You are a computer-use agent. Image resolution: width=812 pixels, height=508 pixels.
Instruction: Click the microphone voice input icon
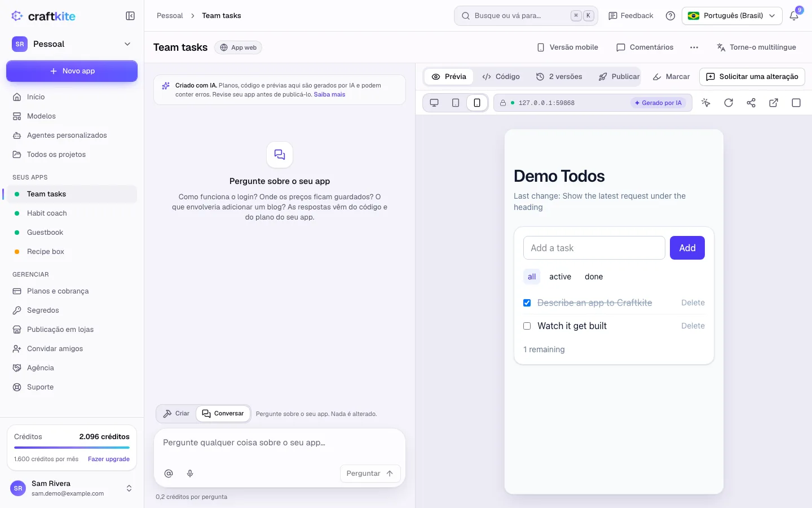[190, 474]
